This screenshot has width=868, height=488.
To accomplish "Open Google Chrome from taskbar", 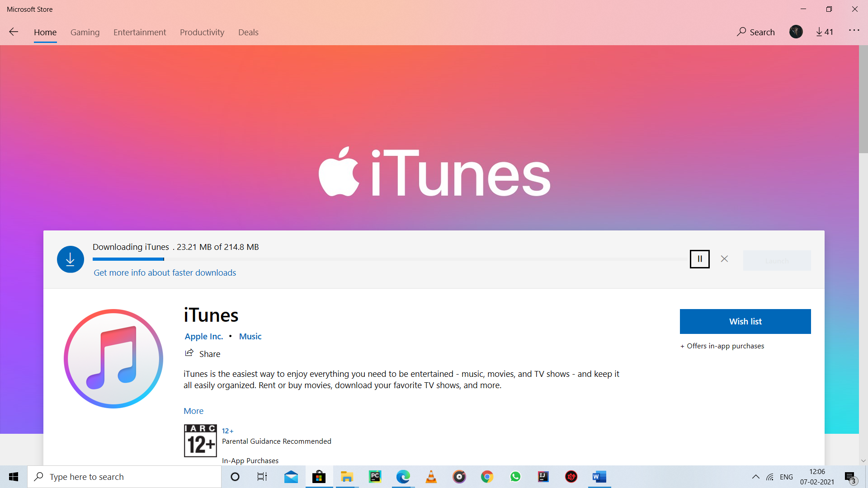I will (487, 477).
